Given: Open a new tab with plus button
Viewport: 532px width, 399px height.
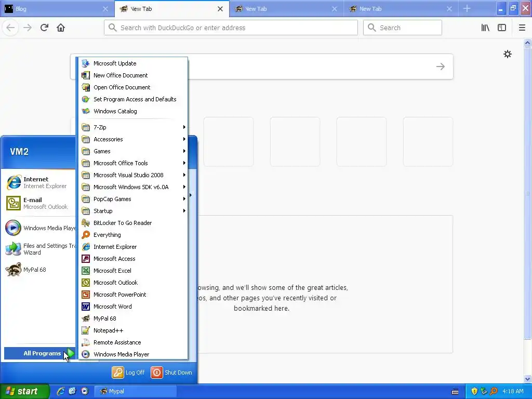Looking at the screenshot, I should click(467, 9).
